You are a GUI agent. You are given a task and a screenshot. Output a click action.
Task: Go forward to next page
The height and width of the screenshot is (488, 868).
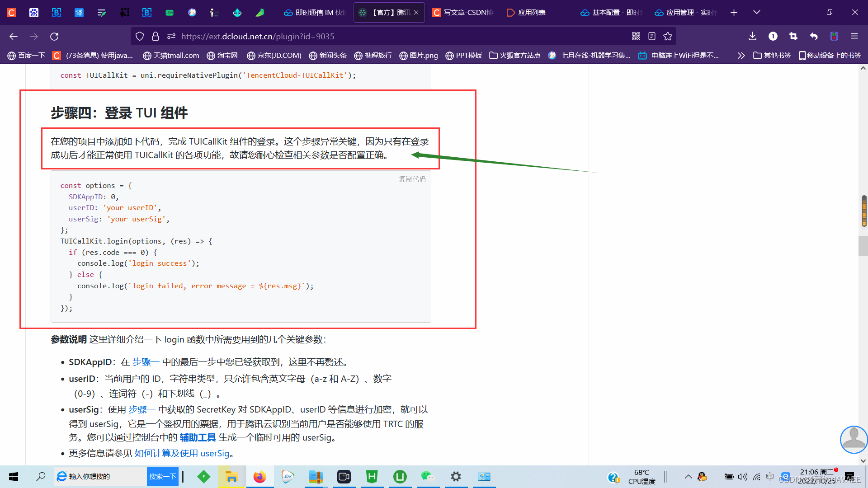[34, 36]
